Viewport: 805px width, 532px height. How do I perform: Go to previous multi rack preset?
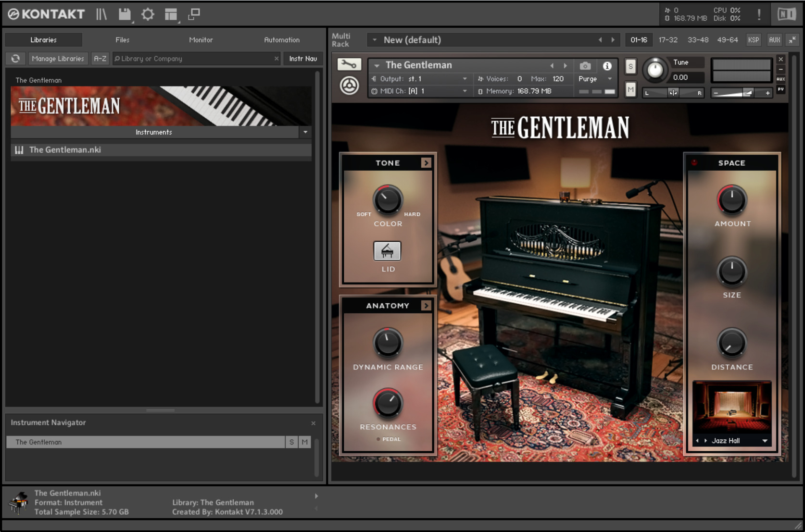tap(600, 40)
